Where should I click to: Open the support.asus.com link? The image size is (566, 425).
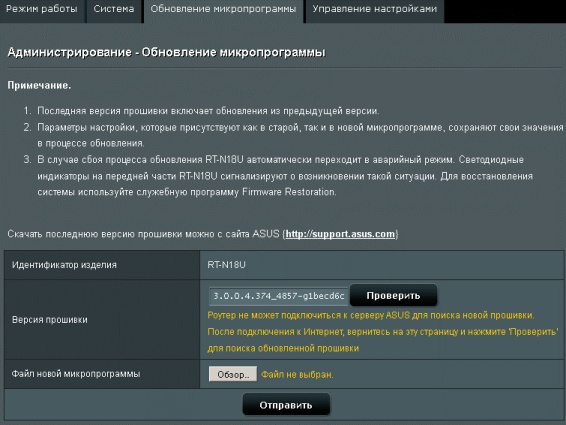340,234
